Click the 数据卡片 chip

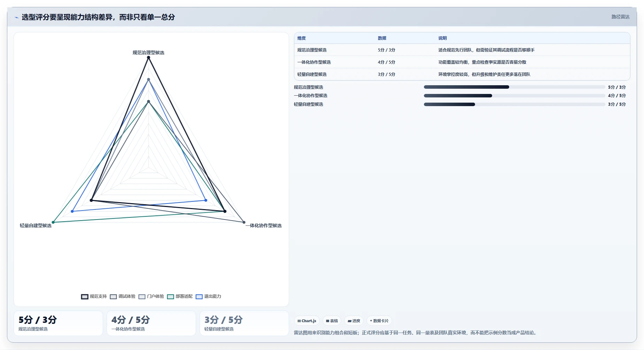(x=379, y=321)
